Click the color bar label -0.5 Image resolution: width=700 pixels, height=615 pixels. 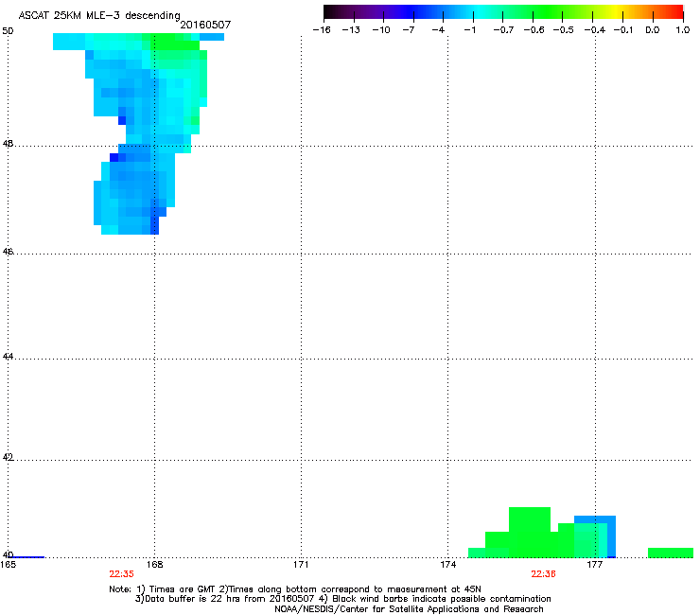[564, 30]
